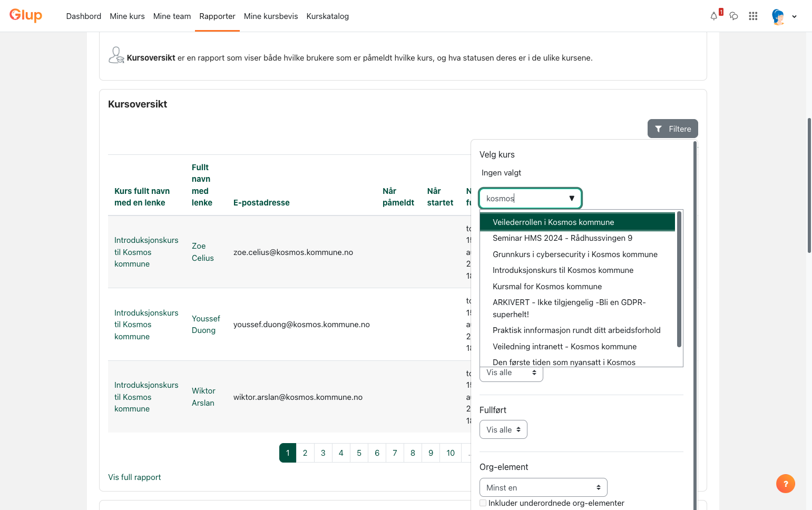Click the Glup logo
The width and height of the screenshot is (812, 510).
pyautogui.click(x=26, y=15)
